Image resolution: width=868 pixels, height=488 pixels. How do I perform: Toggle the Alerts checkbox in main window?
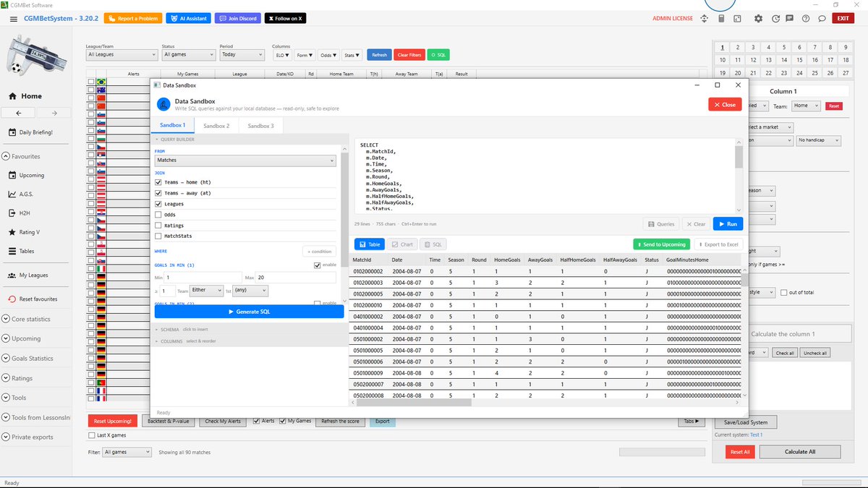(x=256, y=421)
